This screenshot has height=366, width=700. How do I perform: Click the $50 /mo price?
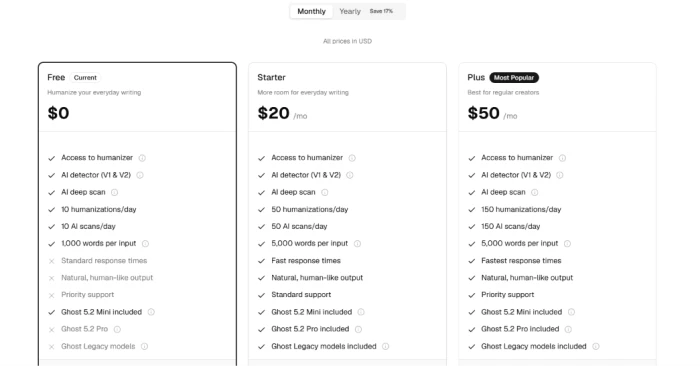point(492,113)
